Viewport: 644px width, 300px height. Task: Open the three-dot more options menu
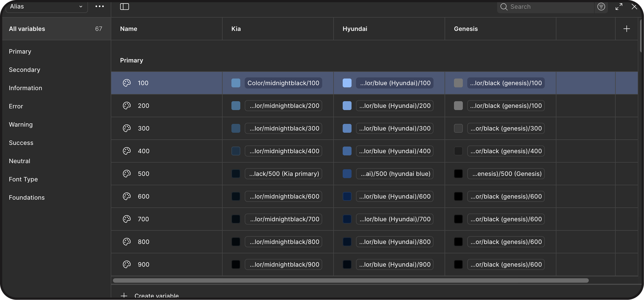coord(100,7)
